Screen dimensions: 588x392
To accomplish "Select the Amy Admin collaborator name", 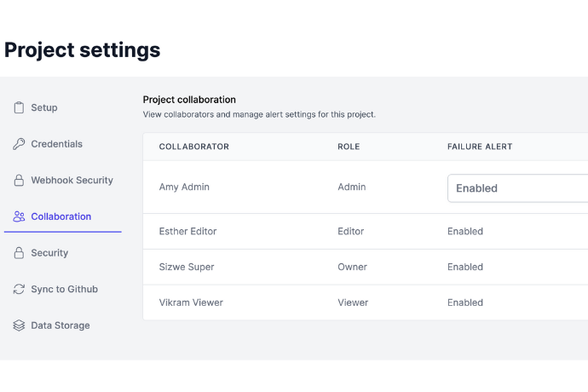I will (185, 187).
